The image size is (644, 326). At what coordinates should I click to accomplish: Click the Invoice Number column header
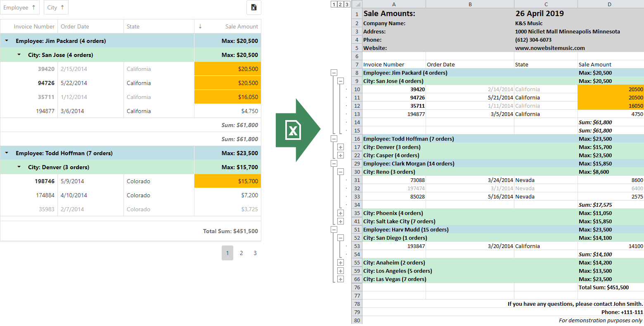click(34, 26)
